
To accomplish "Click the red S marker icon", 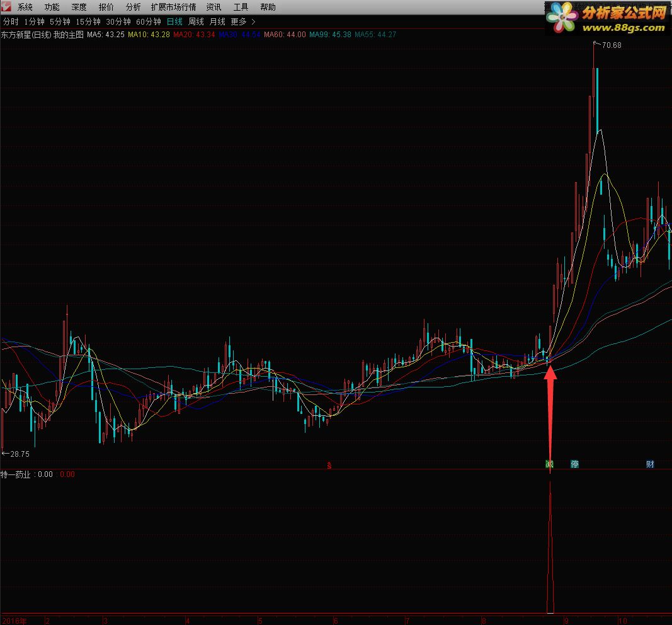I will pyautogui.click(x=329, y=465).
